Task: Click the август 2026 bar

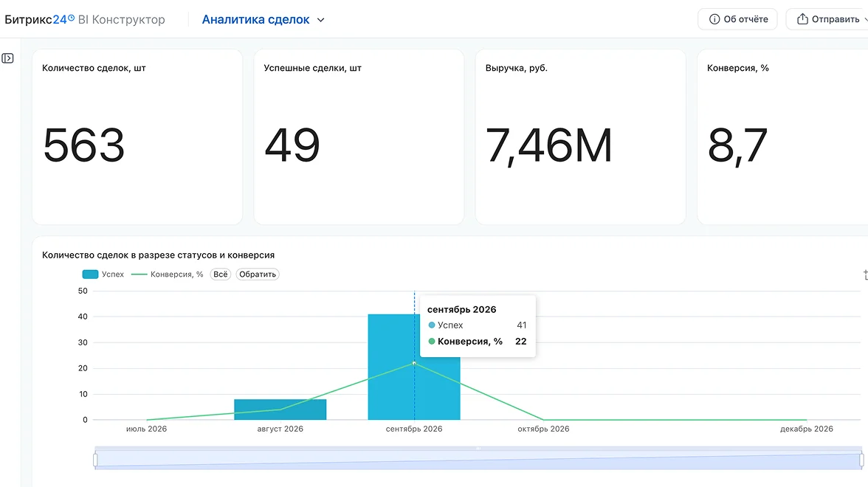Action: pyautogui.click(x=280, y=410)
